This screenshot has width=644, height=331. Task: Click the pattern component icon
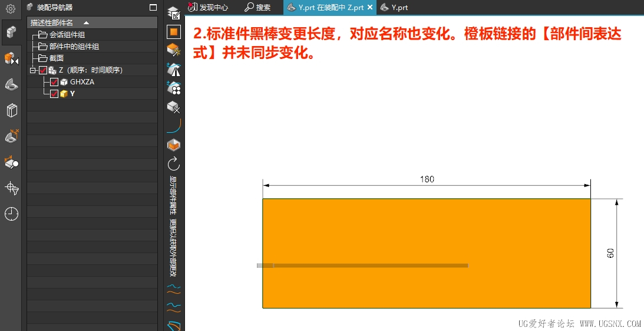click(174, 87)
